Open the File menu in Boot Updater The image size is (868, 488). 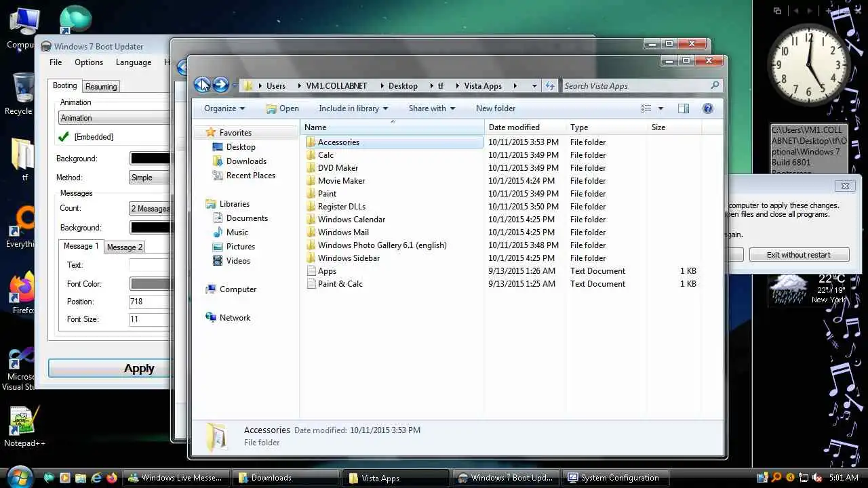pos(56,62)
